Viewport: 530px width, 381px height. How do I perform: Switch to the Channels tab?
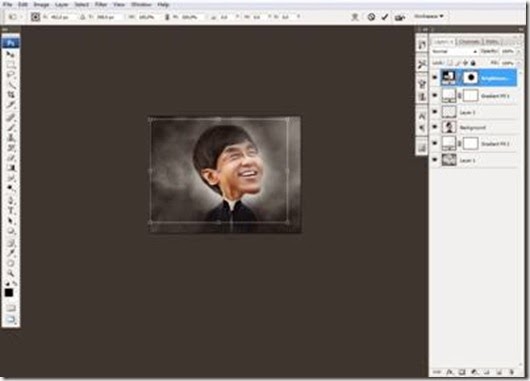click(469, 42)
